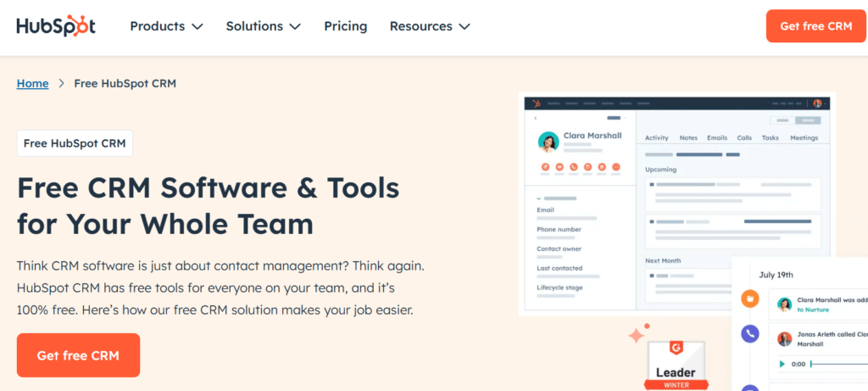Click the Contact owner field label

(x=559, y=249)
